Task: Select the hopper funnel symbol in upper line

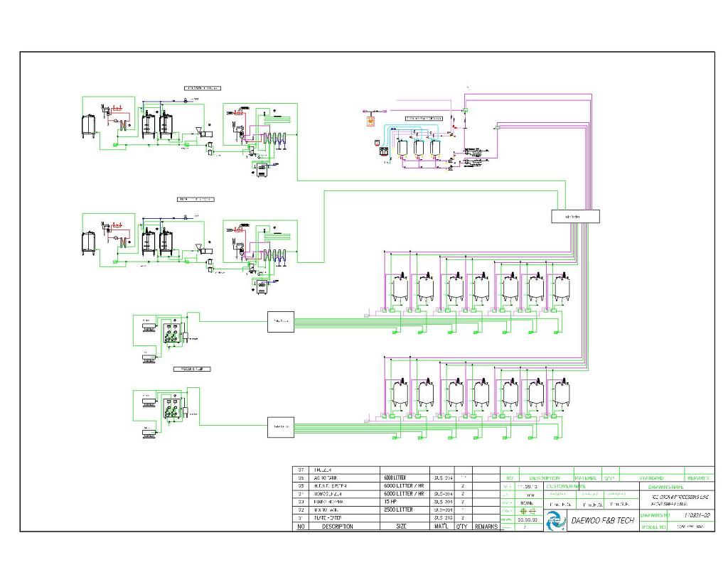Action: (x=198, y=131)
